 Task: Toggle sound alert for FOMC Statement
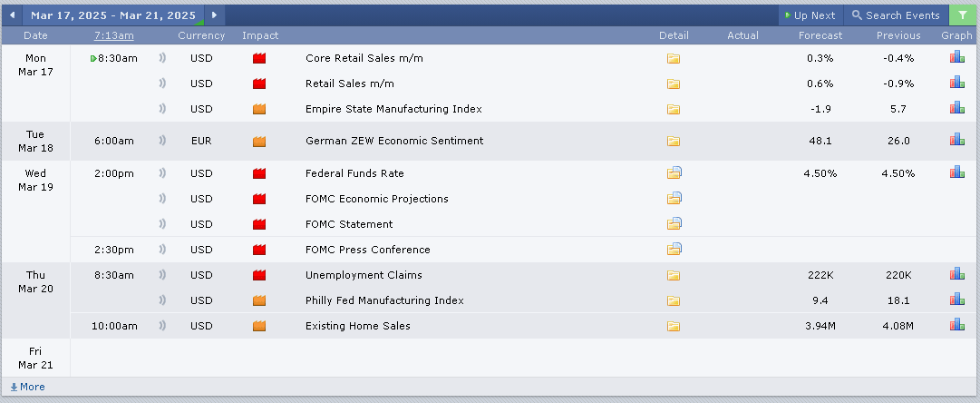[x=163, y=224]
